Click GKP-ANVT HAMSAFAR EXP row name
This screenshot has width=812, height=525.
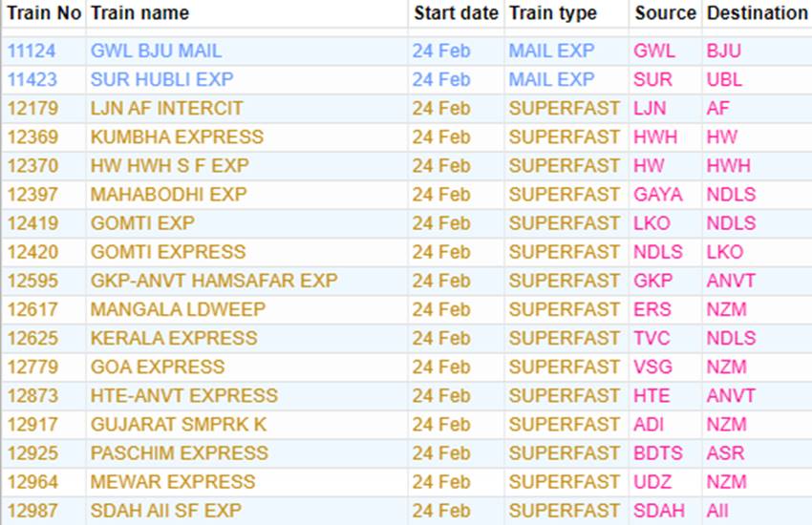pyautogui.click(x=213, y=281)
